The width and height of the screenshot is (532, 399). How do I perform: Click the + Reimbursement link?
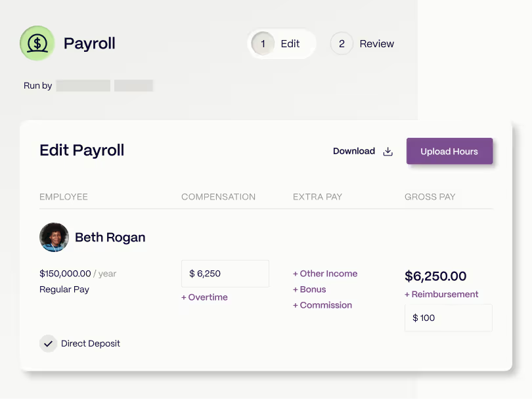(x=441, y=295)
